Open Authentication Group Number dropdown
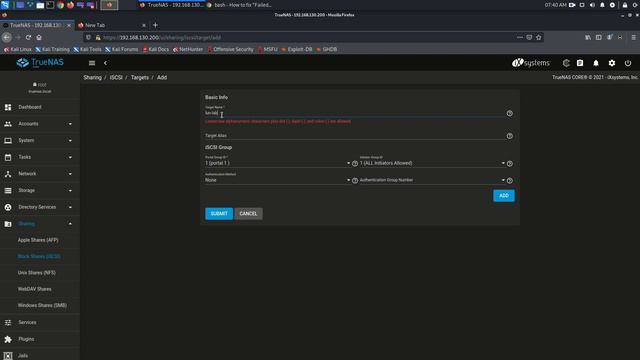The width and height of the screenshot is (640, 360). [432, 180]
